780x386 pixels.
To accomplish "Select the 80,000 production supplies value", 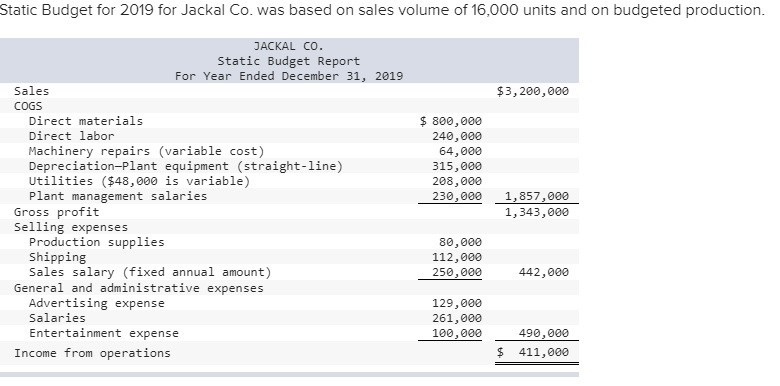I will (x=461, y=242).
